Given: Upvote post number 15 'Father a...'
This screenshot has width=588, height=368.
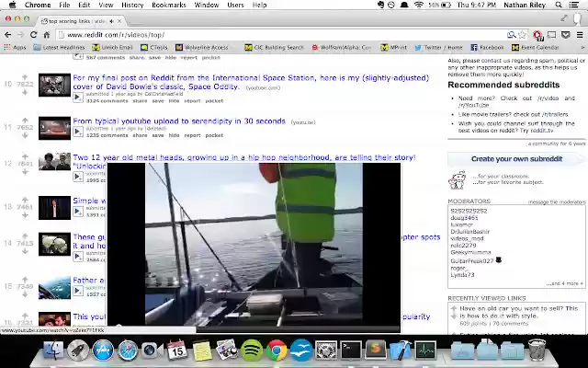Looking at the screenshot, I should click(x=25, y=280).
